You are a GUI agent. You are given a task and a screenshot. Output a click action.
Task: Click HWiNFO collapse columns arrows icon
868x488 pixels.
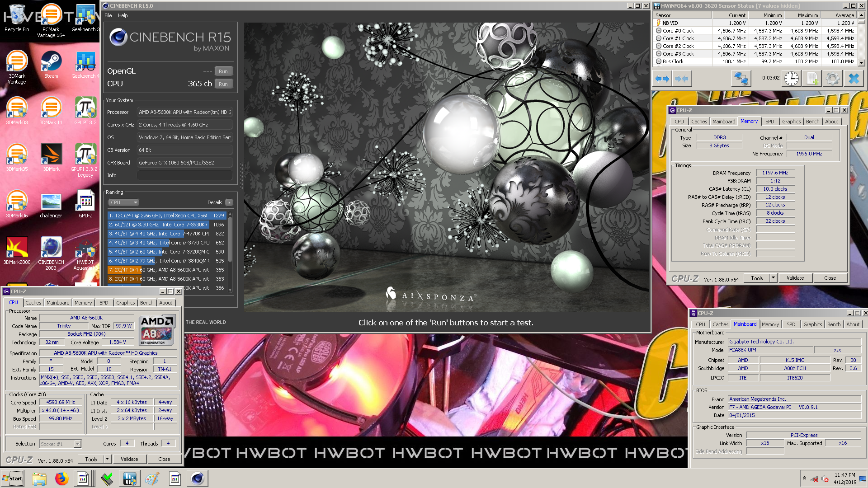[681, 79]
